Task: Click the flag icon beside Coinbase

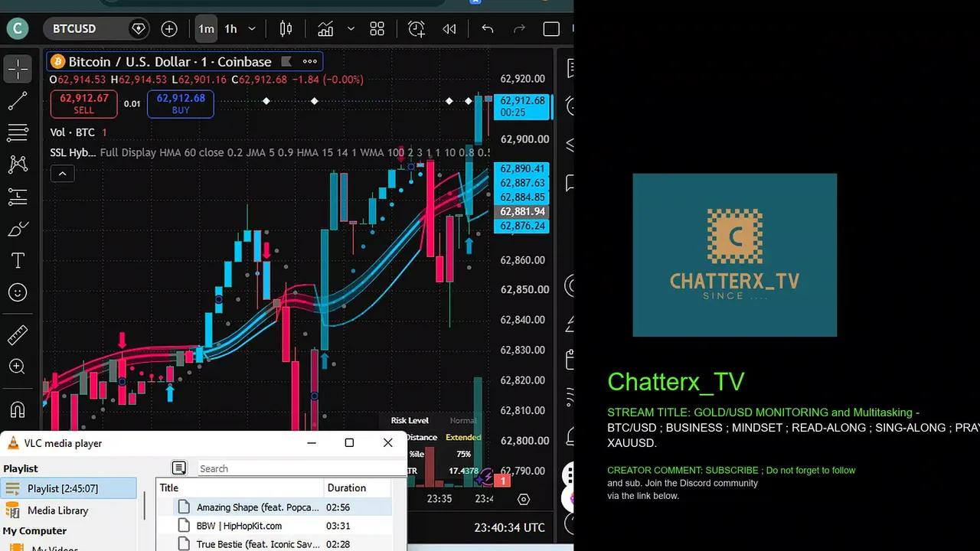Action: (286, 62)
